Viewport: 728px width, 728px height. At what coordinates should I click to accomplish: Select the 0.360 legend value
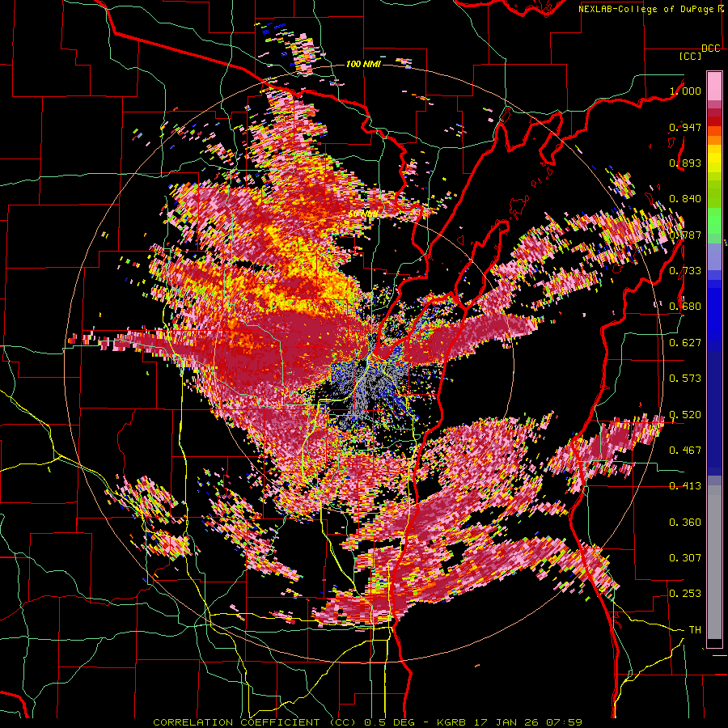[685, 523]
